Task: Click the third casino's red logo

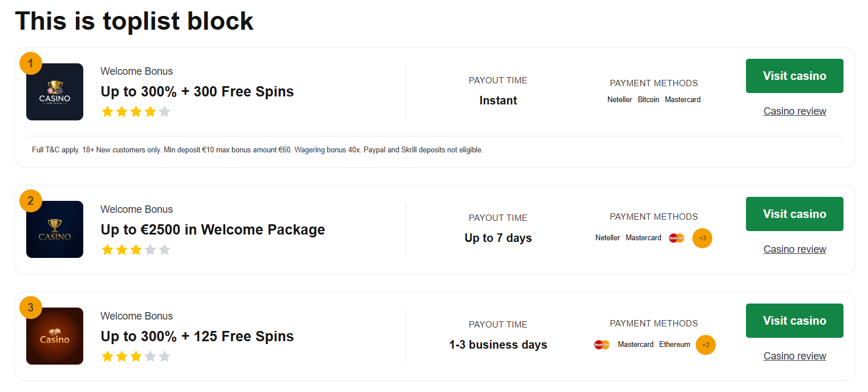Action: 55,336
